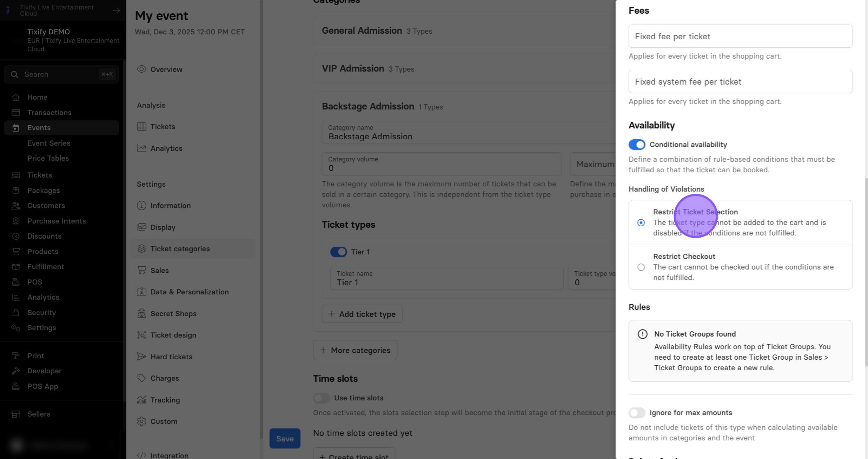This screenshot has width=868, height=459.
Task: Click the Add ticket type button
Action: 362,314
